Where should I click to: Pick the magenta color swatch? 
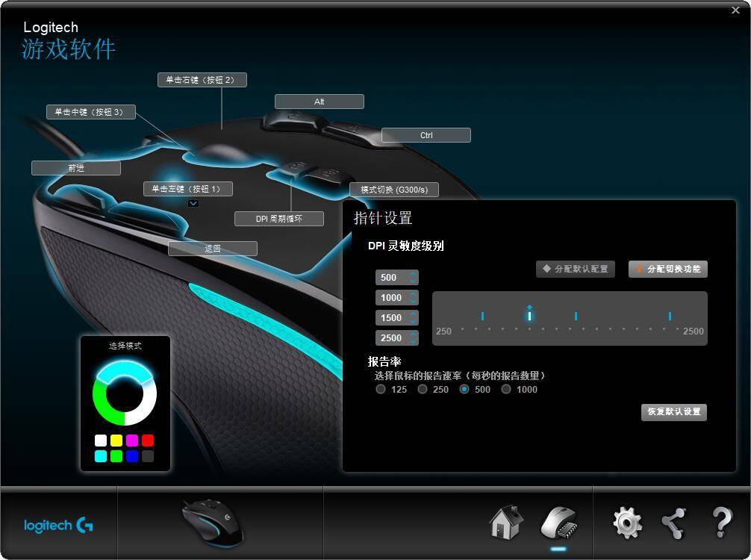[132, 441]
